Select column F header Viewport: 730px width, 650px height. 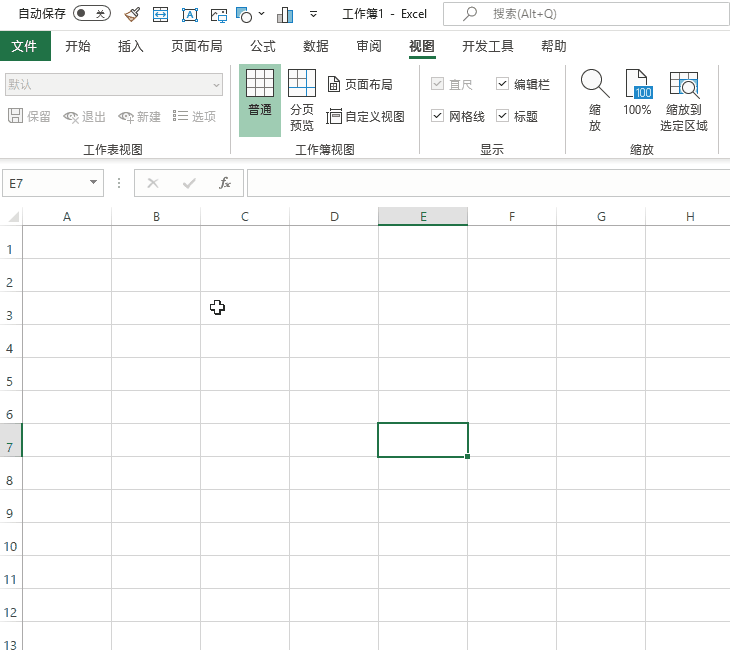click(512, 217)
